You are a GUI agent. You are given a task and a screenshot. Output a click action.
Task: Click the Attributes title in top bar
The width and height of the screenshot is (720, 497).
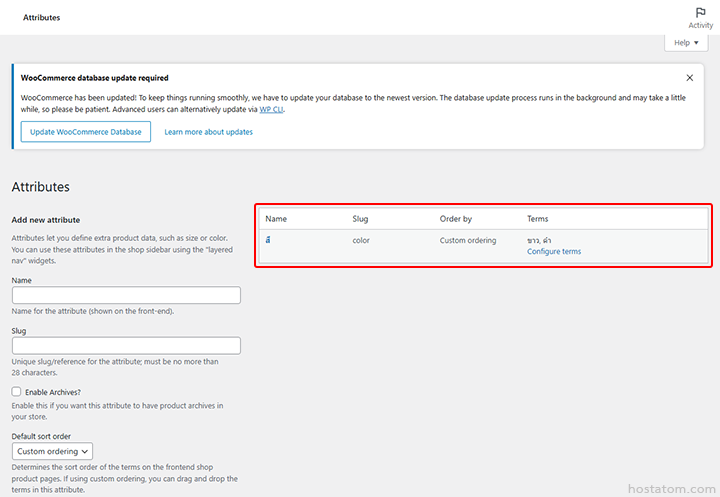coord(41,17)
